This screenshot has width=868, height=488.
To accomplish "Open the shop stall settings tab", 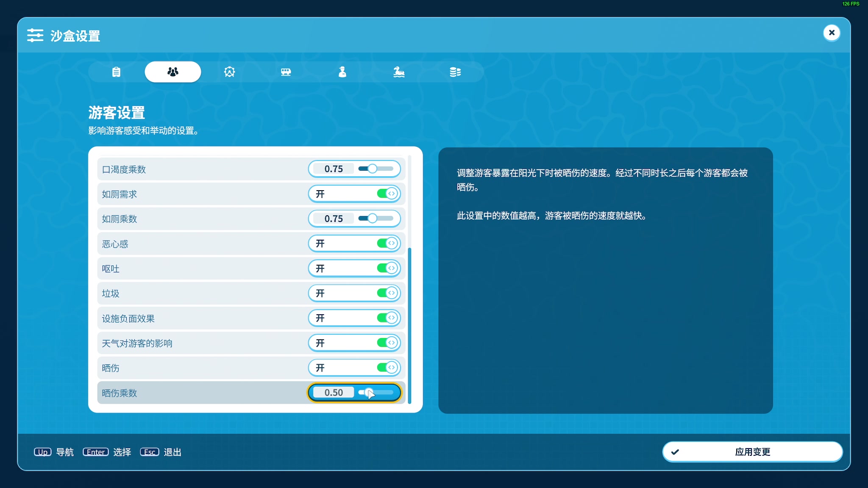I will click(286, 72).
